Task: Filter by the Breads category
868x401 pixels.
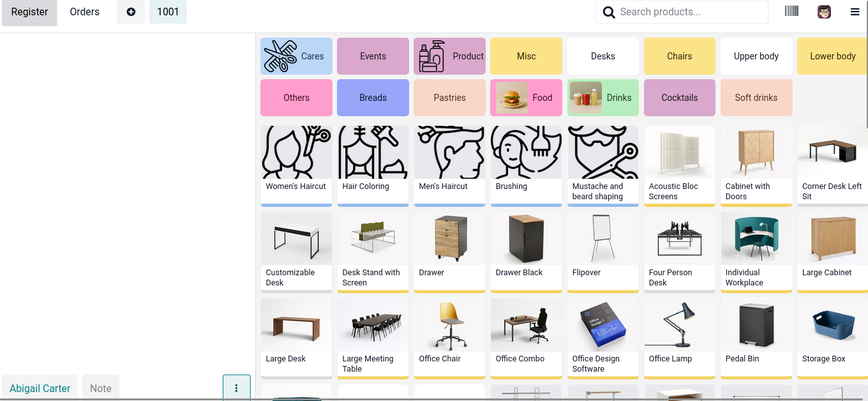Action: click(x=373, y=98)
